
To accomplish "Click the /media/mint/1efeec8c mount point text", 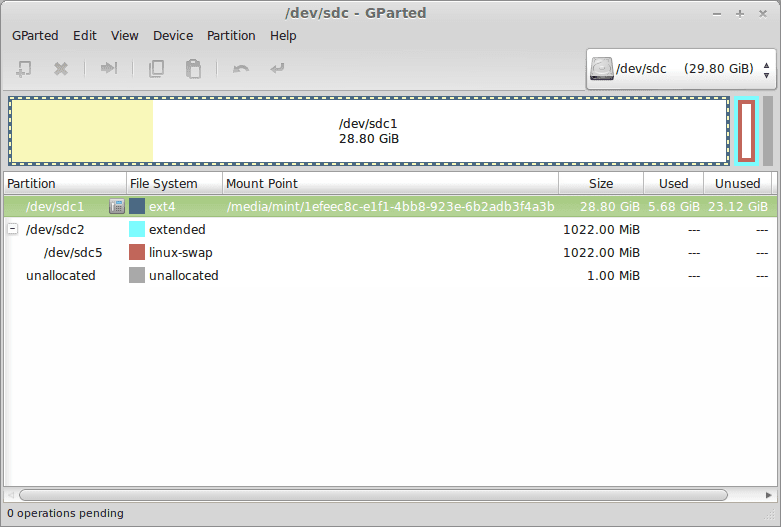I will click(390, 206).
